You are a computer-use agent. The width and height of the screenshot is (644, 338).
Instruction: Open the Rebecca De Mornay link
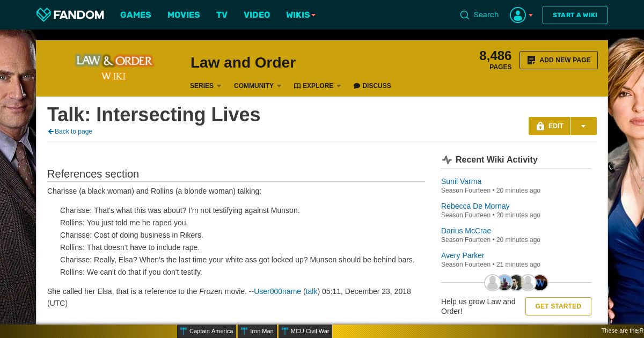(x=475, y=206)
